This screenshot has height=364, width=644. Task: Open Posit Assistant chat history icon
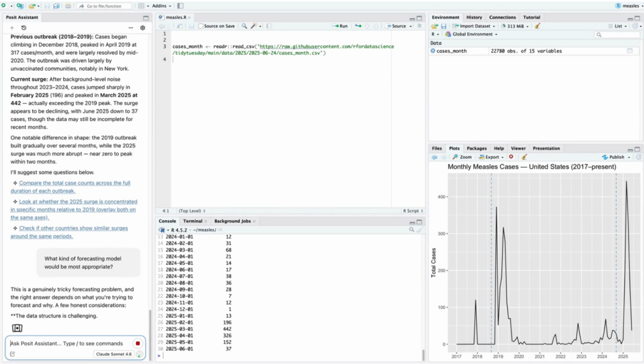click(24, 28)
